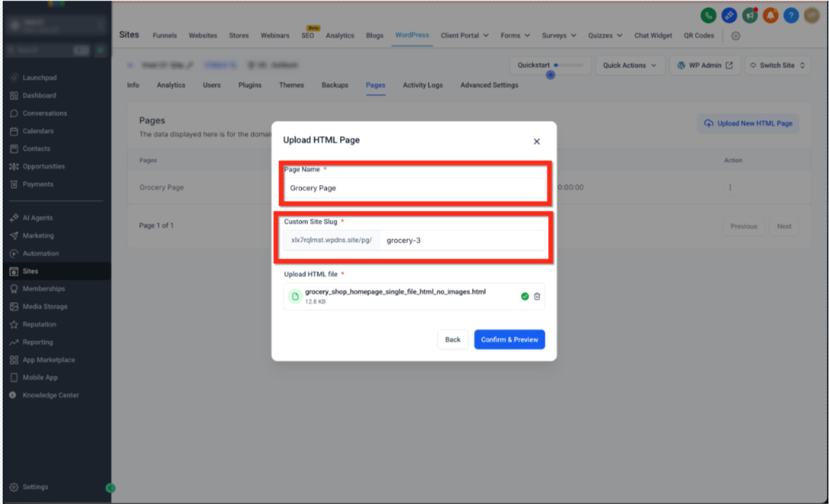Open the Quick Actions dropdown
This screenshot has height=504, width=829.
[630, 65]
